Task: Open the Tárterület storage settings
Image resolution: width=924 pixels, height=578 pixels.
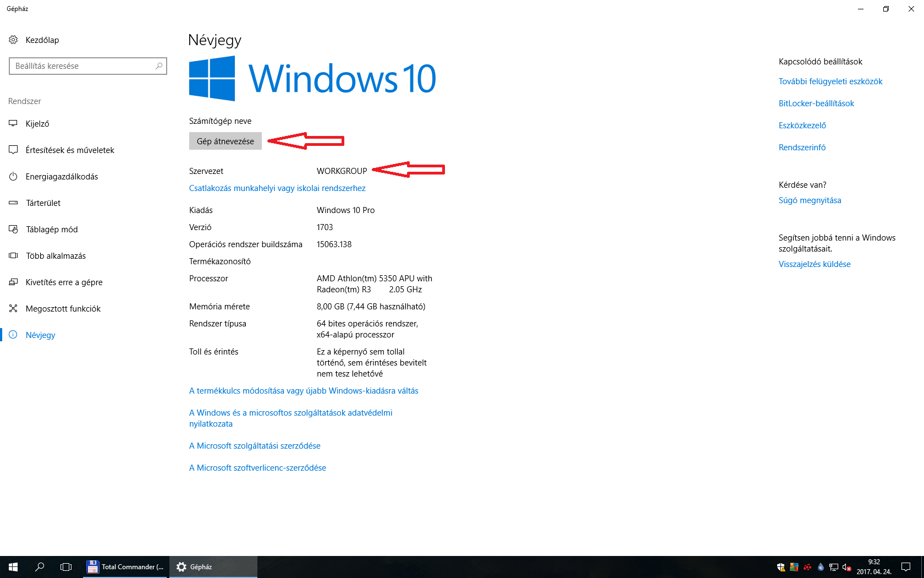Action: [43, 203]
